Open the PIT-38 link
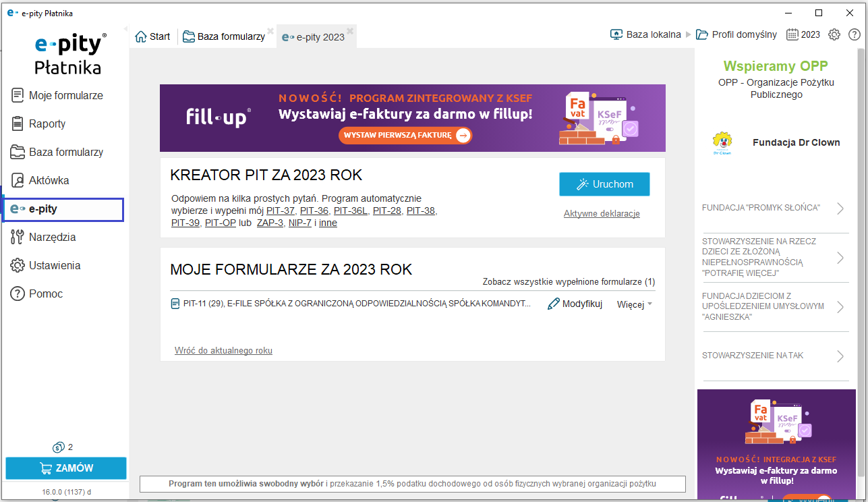This screenshot has width=868, height=502. coord(421,211)
